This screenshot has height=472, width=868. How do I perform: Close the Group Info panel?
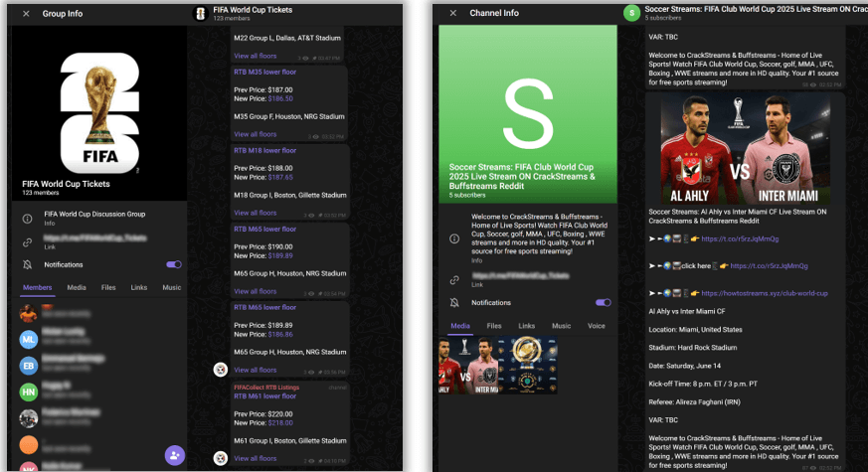[26, 14]
